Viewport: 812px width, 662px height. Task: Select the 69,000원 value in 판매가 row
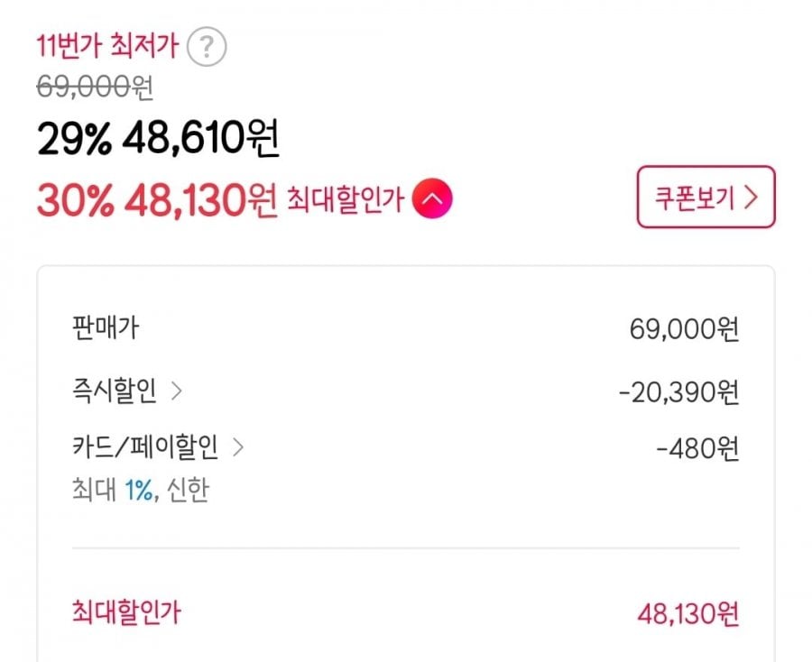[685, 329]
